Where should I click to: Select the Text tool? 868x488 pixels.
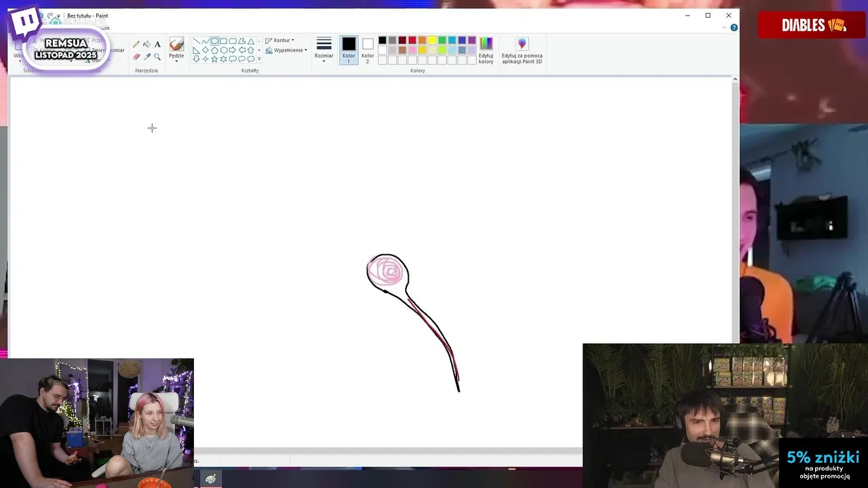pos(157,44)
